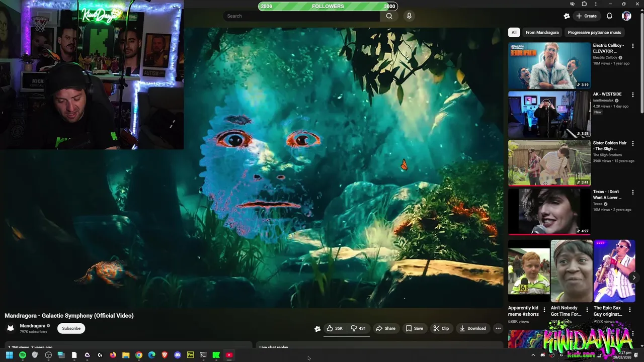
Task: Open Kick app from taskbar
Action: tap(216, 355)
